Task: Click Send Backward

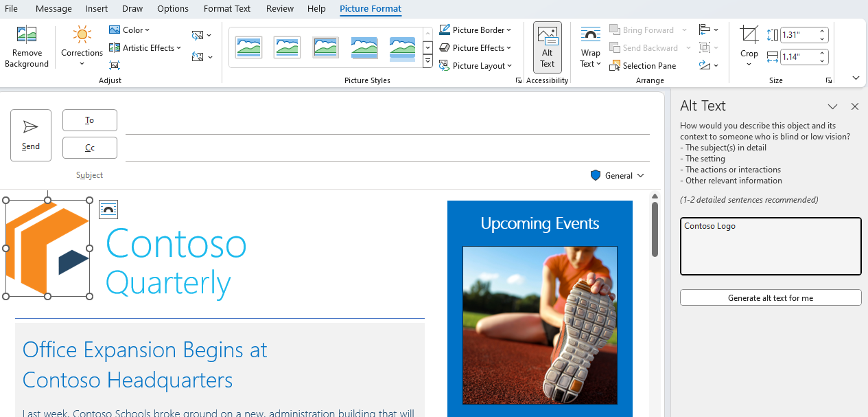Action: [645, 47]
